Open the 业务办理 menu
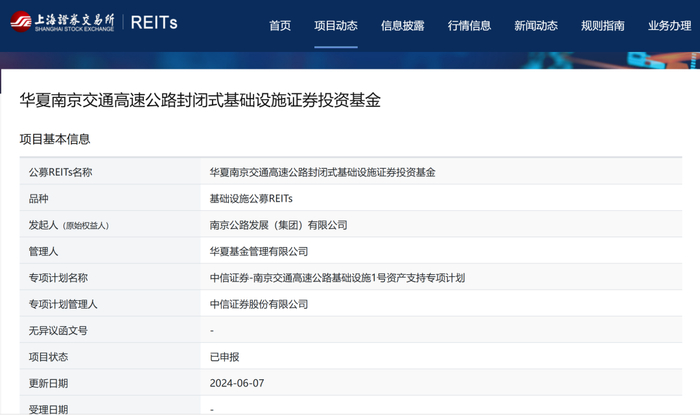Screen dimensions: 700x415 [669, 25]
